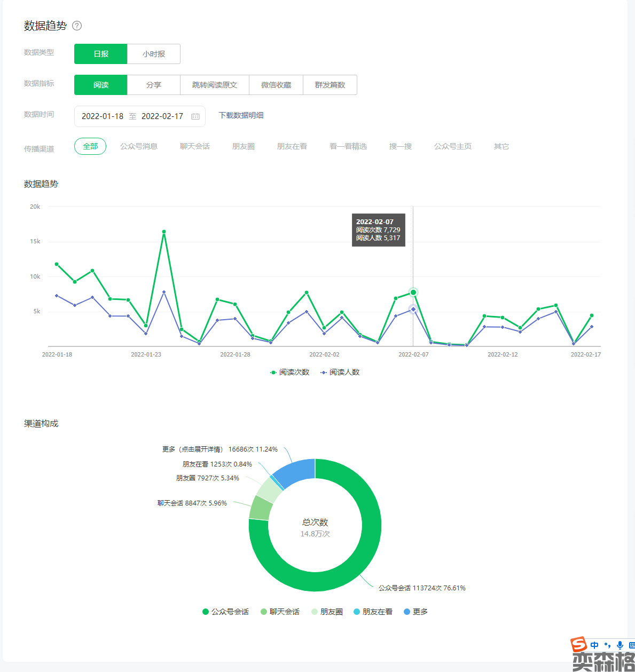
Task: Toggle the 中 Chinese input mode icon
Action: click(x=594, y=645)
